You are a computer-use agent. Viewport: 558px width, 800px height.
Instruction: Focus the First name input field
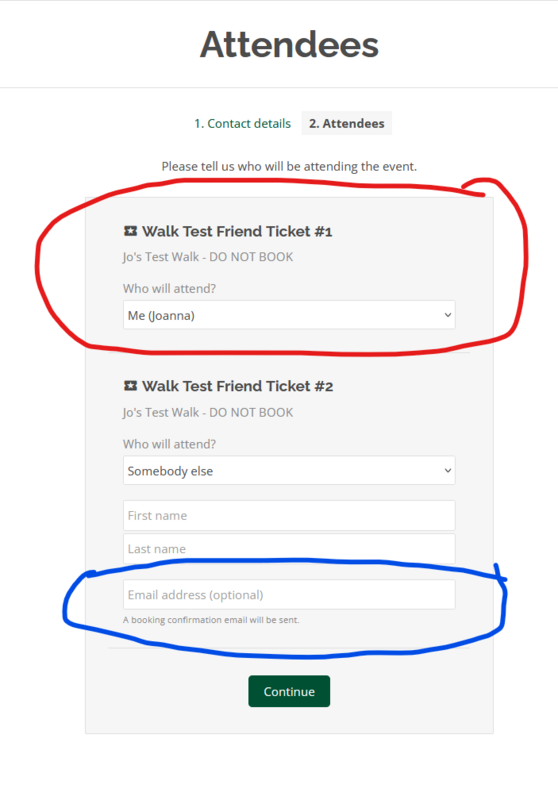coord(289,515)
